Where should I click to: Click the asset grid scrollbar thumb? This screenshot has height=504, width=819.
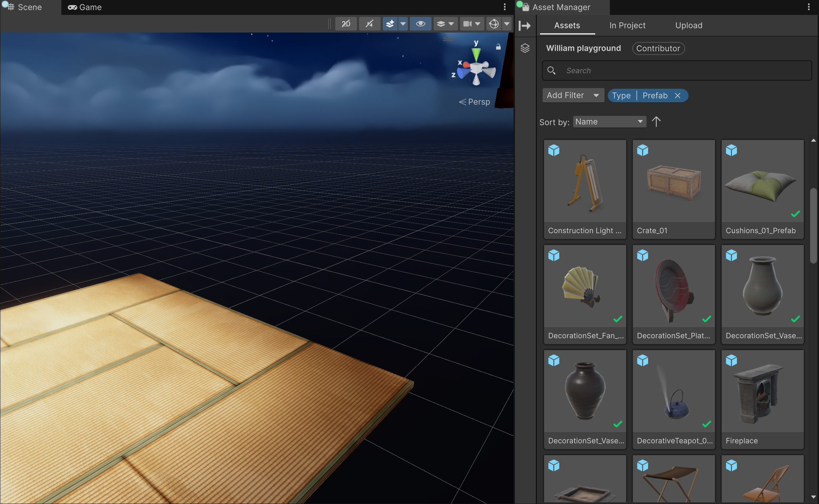pos(813,226)
